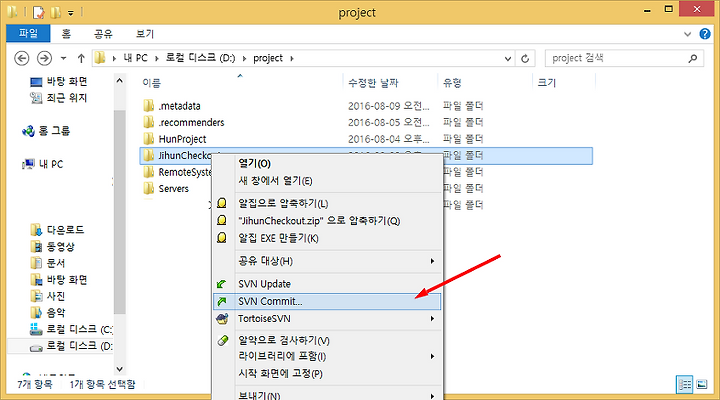The image size is (720, 400).
Task: Open 라이브러리에 포함(I) submenu
Action: (x=327, y=356)
